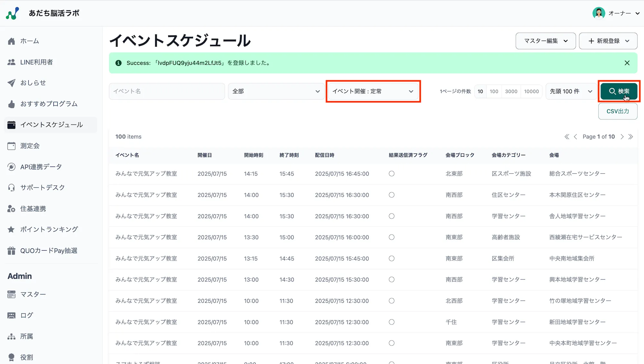Expand the イベント開催：定常 dropdown

tap(373, 91)
